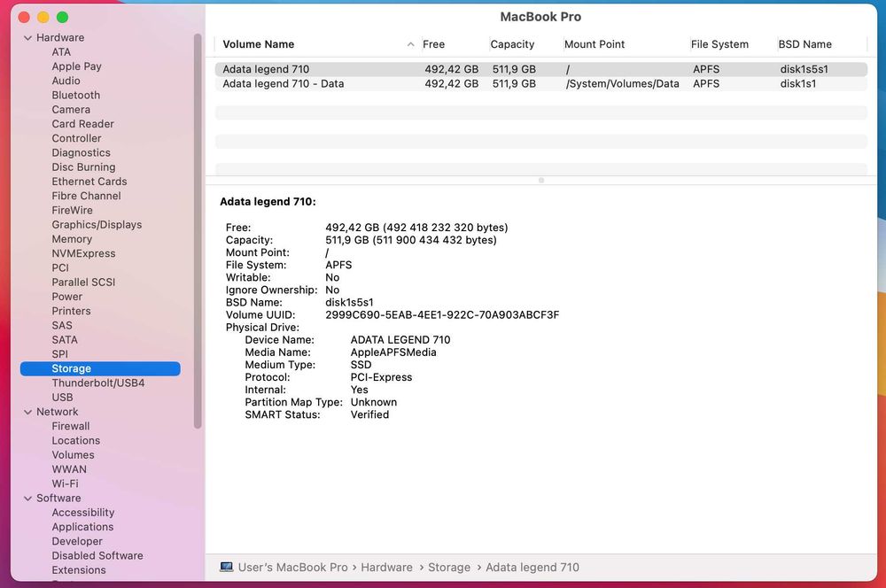This screenshot has height=588, width=886.
Task: Click the MacBook Pro icon in path bar
Action: pyautogui.click(x=227, y=567)
